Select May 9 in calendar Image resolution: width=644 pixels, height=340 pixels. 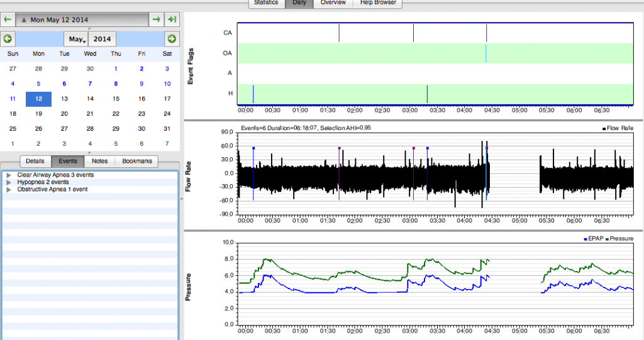142,84
